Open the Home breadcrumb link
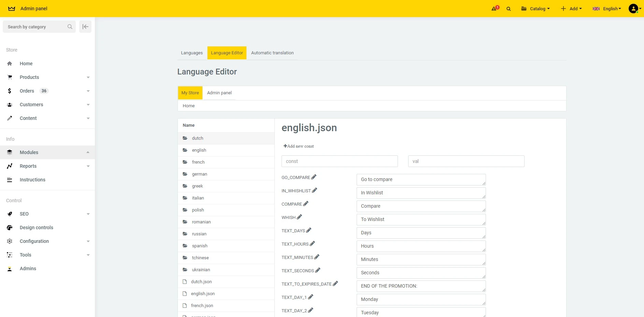The image size is (644, 317). click(x=188, y=106)
